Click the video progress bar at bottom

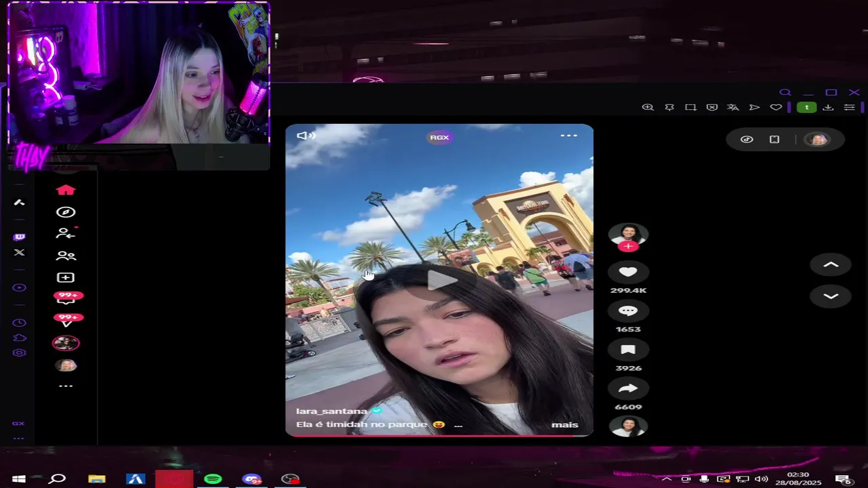coord(439,435)
